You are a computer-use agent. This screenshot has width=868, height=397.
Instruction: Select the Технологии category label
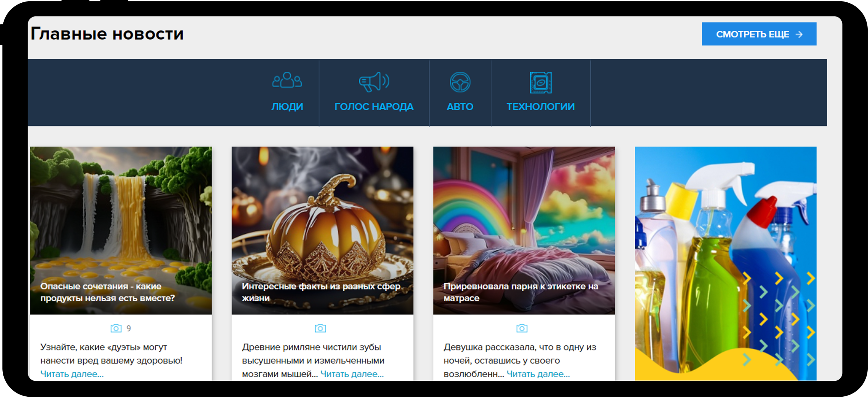coord(540,107)
